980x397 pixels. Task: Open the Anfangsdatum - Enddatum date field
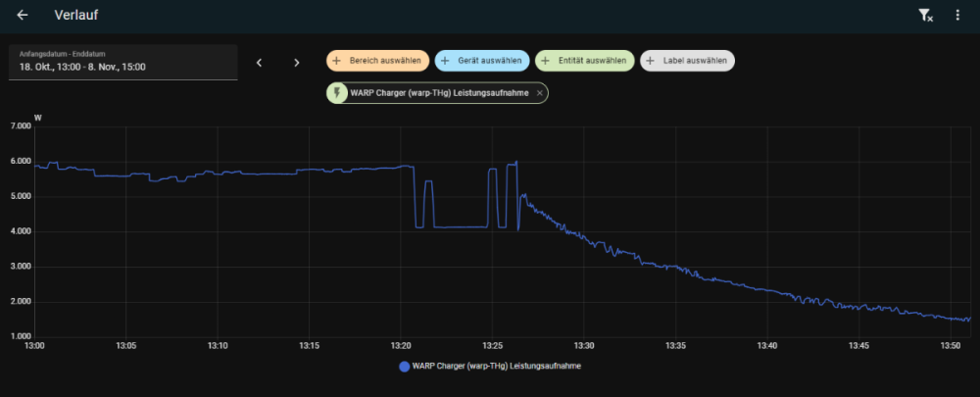[122, 63]
